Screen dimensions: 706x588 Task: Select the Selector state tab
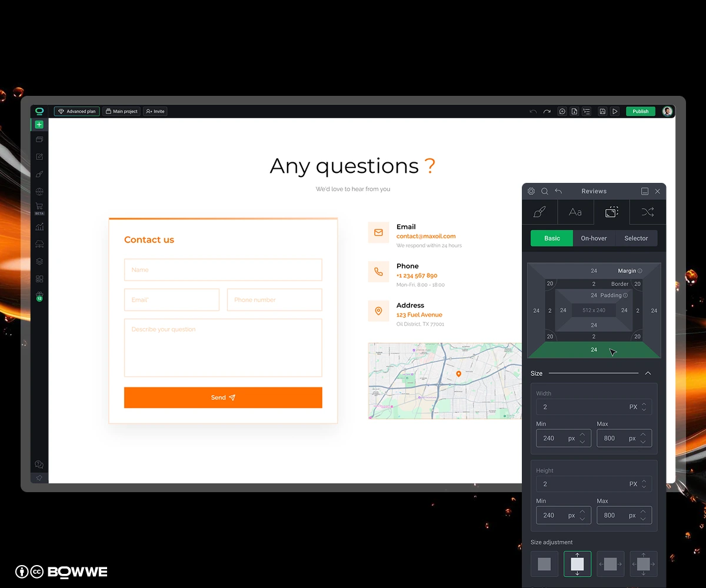coord(636,238)
